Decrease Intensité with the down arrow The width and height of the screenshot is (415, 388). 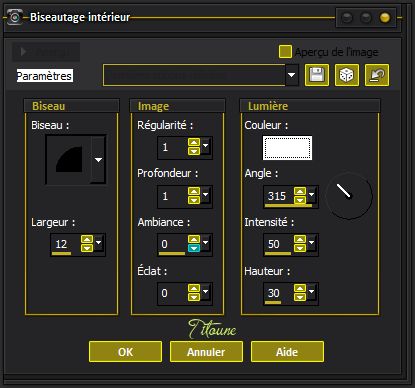pos(300,248)
